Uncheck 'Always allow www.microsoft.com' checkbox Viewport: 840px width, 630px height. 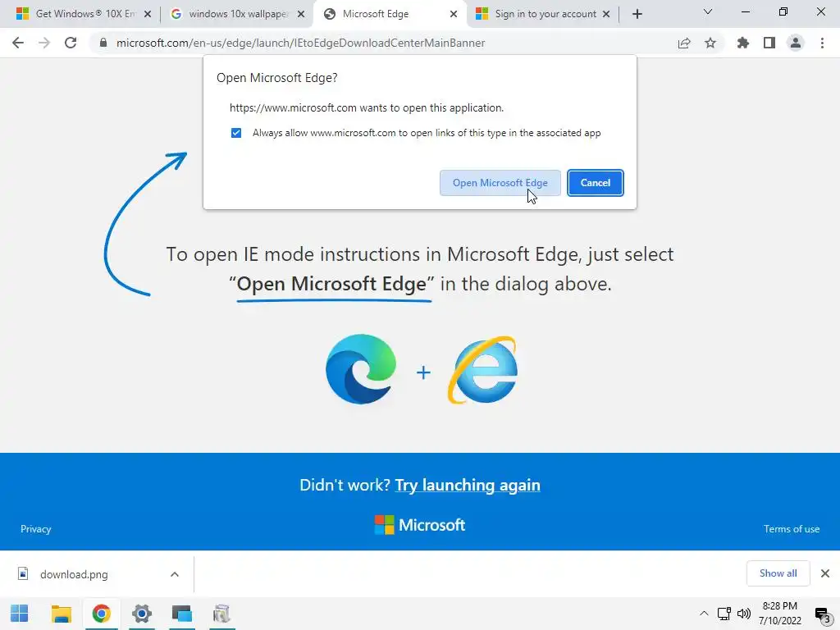236,133
